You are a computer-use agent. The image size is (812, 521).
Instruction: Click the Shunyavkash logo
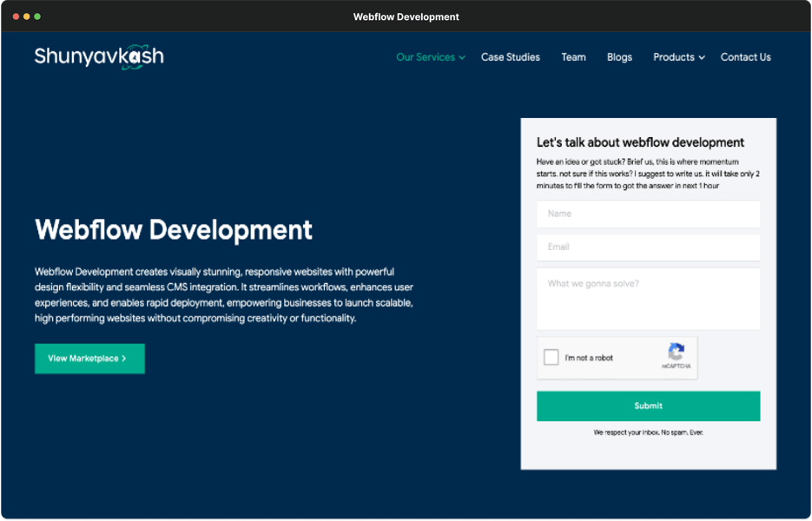99,56
